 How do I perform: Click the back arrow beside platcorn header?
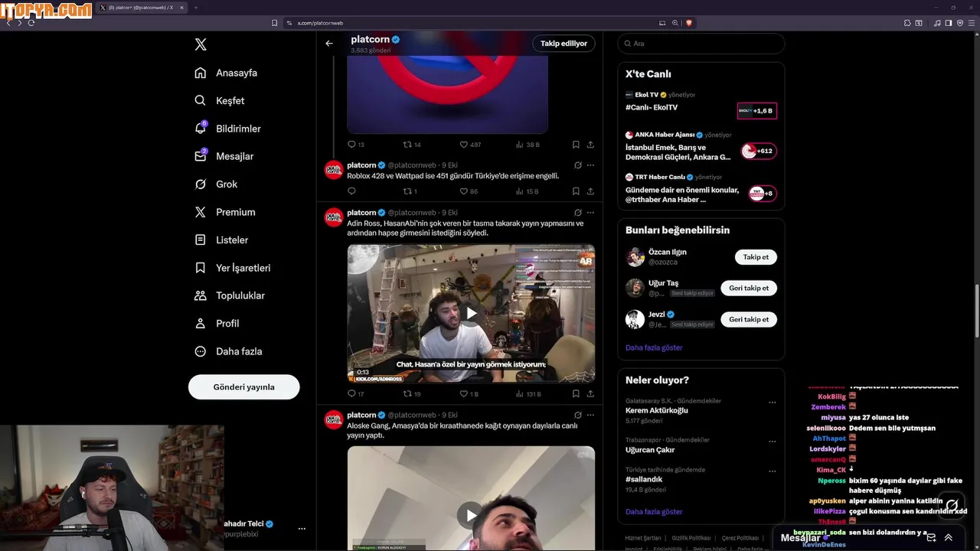tap(329, 44)
